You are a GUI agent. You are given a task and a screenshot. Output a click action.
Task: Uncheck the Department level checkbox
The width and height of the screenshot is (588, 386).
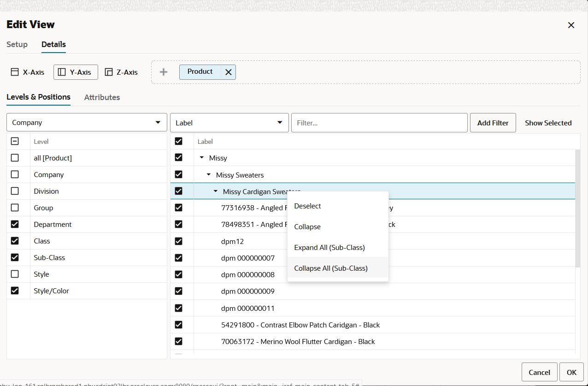pos(15,224)
